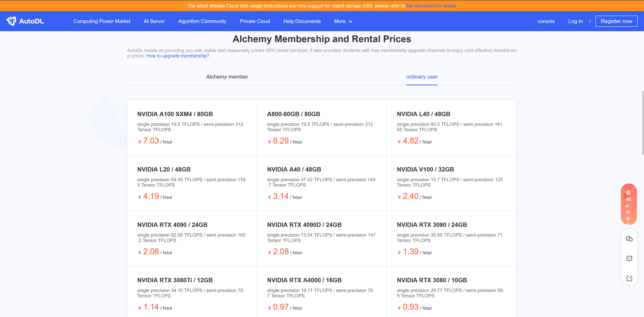644x317 pixels.
Task: Click the AutoDL logo
Action: point(25,21)
